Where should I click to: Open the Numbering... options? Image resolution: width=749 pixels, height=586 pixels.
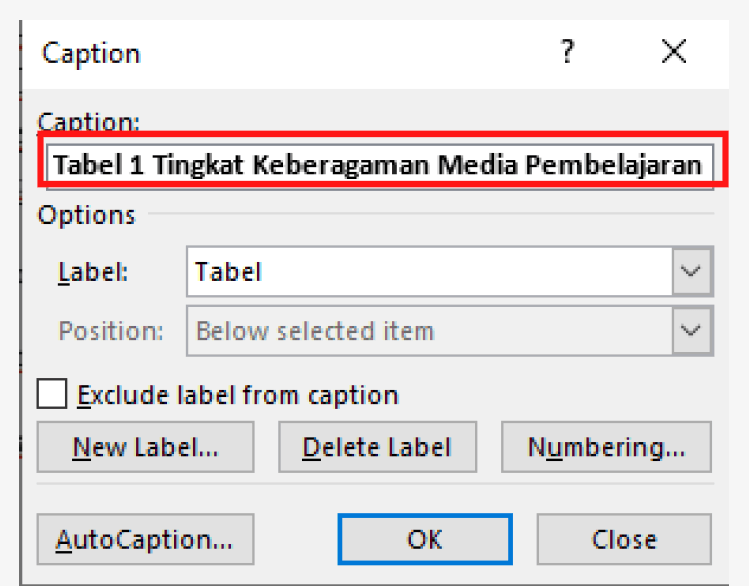pyautogui.click(x=606, y=447)
